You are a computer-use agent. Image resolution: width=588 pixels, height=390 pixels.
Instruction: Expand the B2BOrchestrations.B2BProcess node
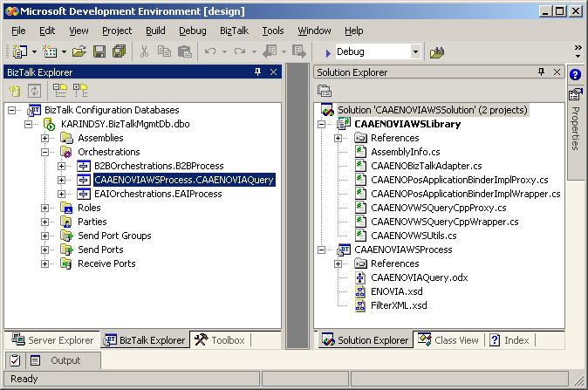pos(61,166)
